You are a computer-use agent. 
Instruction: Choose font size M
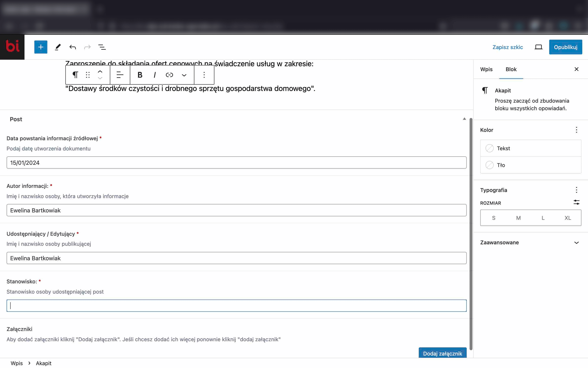[x=518, y=218]
